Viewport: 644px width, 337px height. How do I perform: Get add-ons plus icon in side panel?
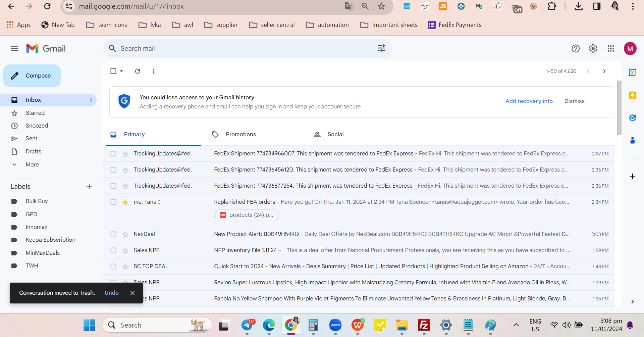[x=633, y=176]
